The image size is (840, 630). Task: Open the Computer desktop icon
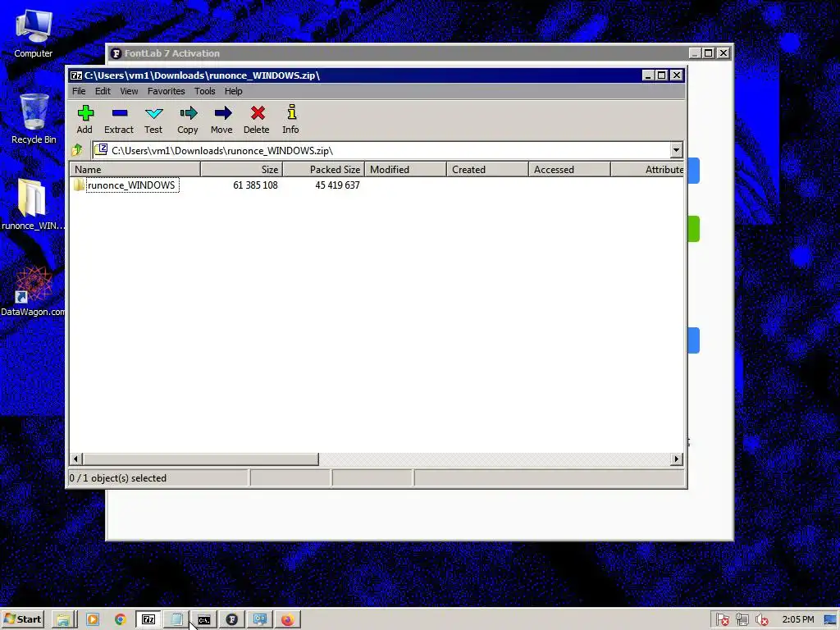click(x=33, y=34)
